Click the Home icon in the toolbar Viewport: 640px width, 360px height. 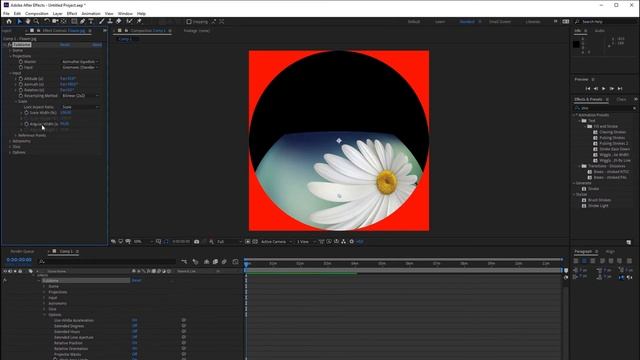pos(9,21)
